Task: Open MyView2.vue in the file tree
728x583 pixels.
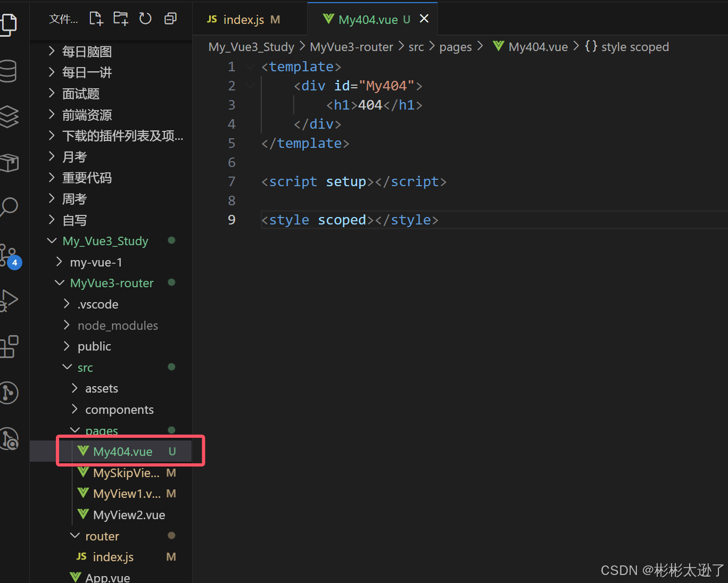Action: click(111, 515)
